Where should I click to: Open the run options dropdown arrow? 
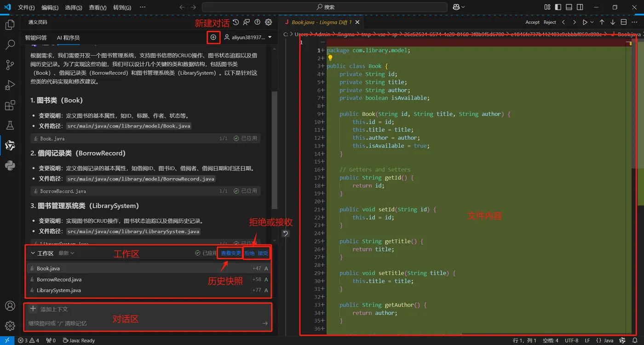(x=592, y=22)
